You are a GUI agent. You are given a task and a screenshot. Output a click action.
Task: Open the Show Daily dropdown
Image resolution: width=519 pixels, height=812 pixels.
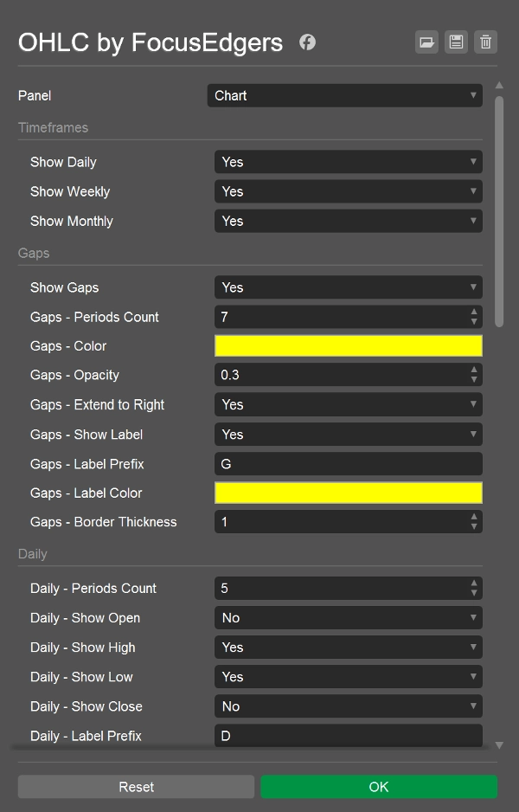click(349, 162)
